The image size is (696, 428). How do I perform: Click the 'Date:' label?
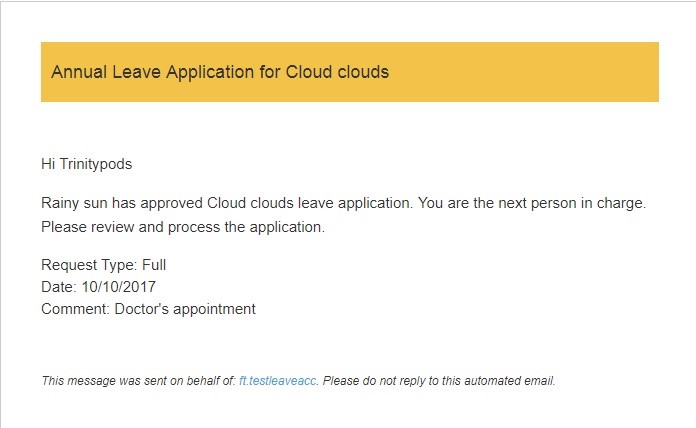(59, 287)
